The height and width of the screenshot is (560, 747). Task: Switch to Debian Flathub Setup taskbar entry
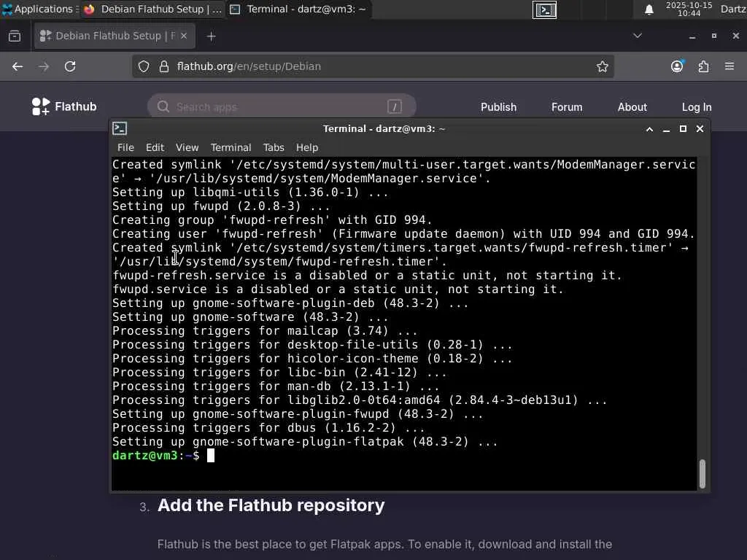[x=153, y=9]
